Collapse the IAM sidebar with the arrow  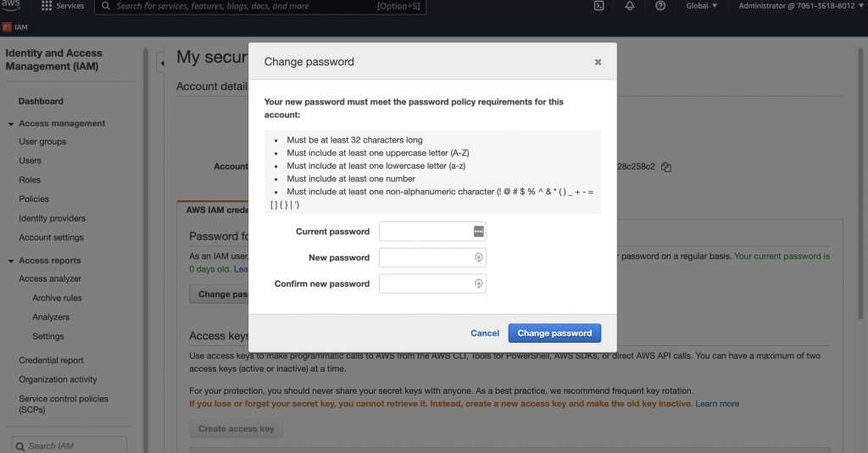tap(161, 63)
